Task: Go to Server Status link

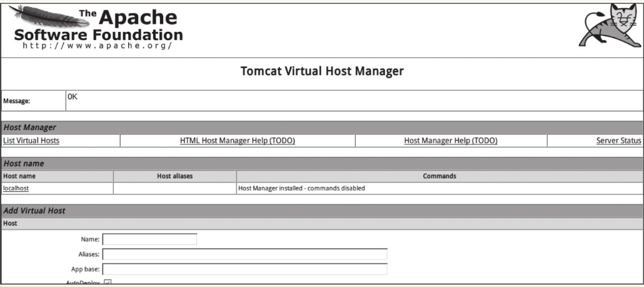Action: [x=618, y=141]
